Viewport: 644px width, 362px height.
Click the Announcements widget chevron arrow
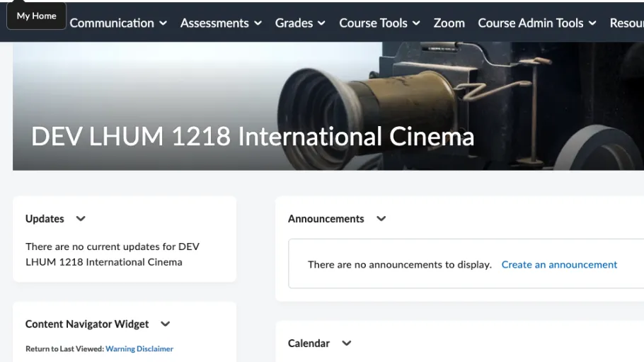(x=381, y=219)
